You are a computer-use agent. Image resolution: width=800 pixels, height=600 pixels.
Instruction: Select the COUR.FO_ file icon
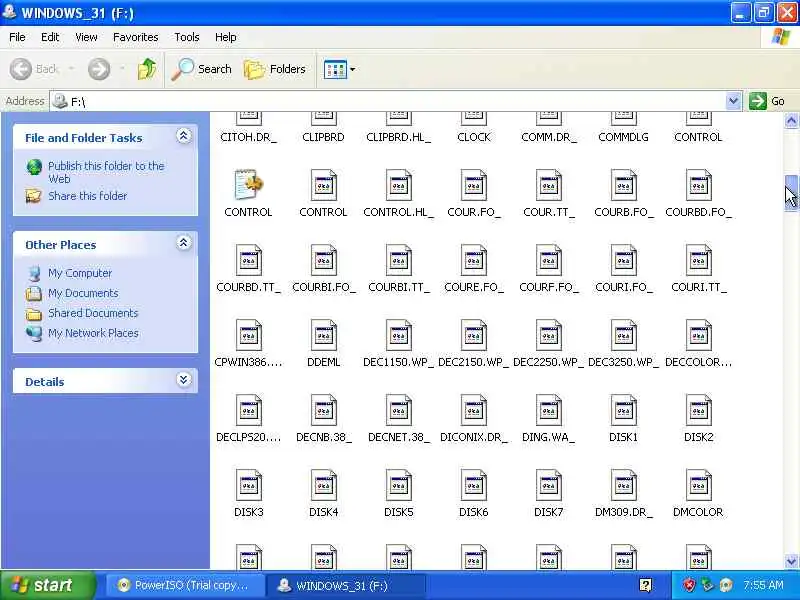pos(473,185)
